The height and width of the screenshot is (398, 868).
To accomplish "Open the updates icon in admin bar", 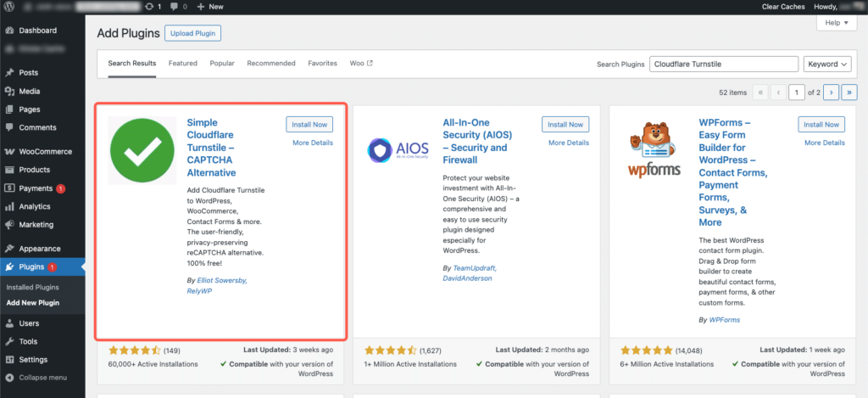I will tap(151, 6).
